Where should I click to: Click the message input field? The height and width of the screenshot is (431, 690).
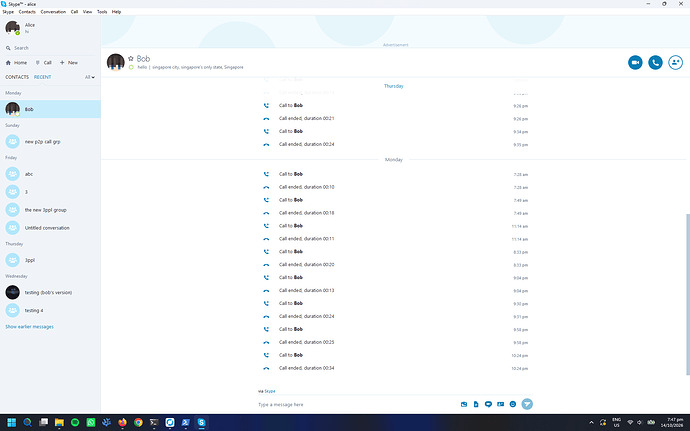356,404
